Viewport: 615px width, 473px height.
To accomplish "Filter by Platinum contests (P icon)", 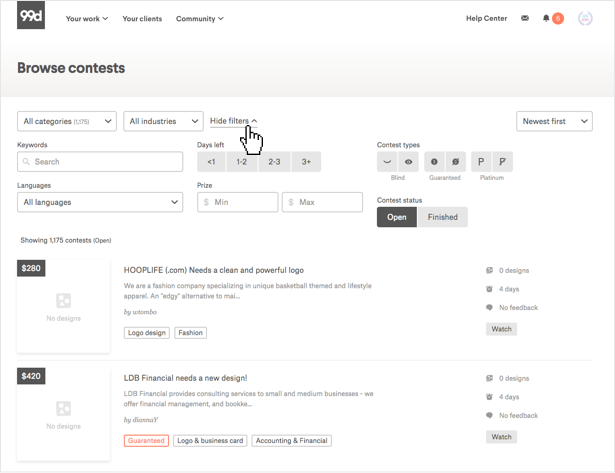I will click(481, 161).
